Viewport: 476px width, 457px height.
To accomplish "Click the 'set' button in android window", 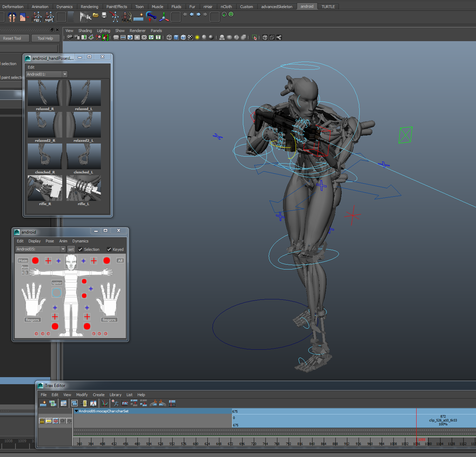I will click(71, 249).
